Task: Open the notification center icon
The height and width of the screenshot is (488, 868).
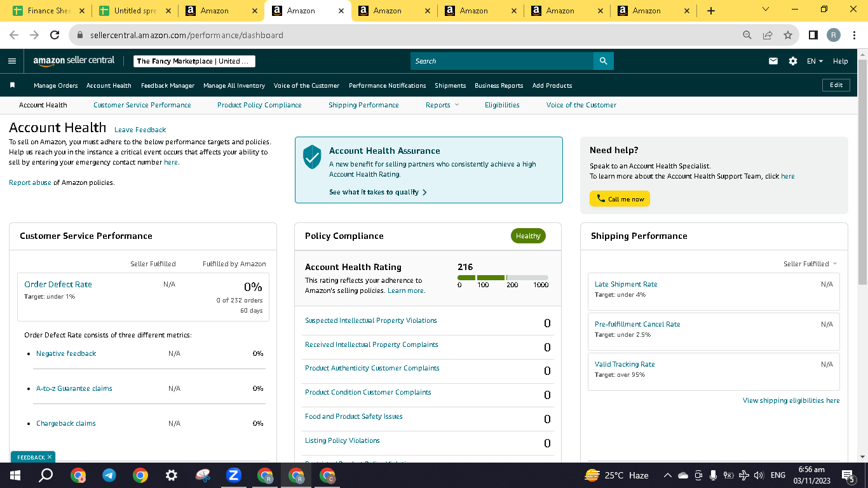Action: click(x=848, y=475)
